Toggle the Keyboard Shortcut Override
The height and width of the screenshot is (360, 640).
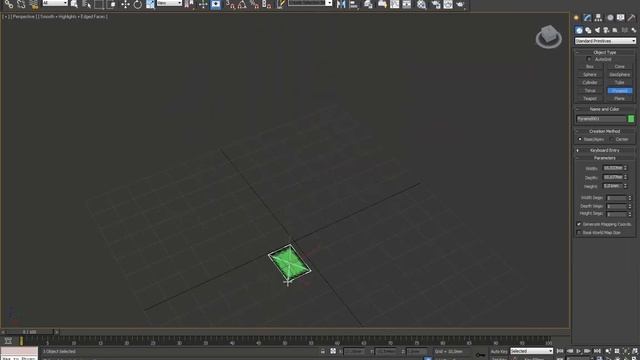216,4
